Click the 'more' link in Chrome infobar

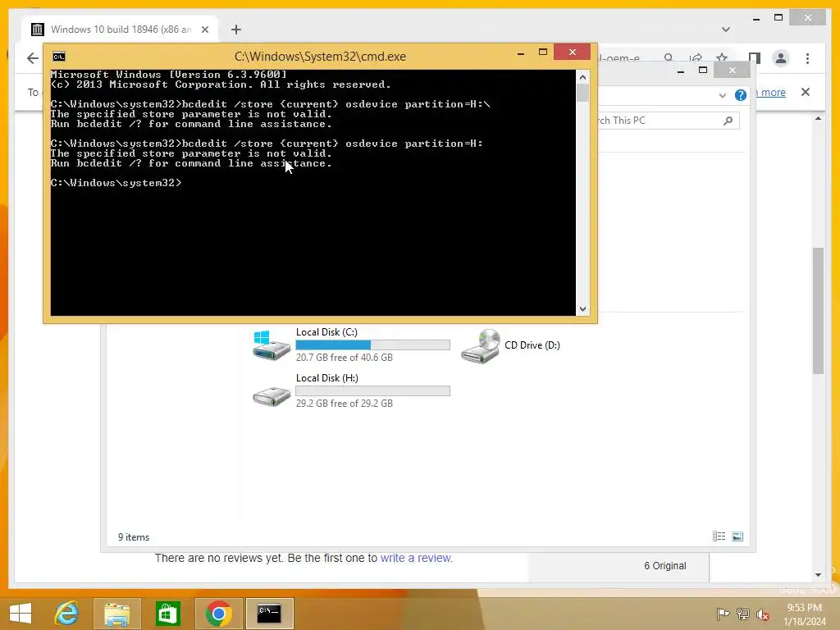(773, 92)
